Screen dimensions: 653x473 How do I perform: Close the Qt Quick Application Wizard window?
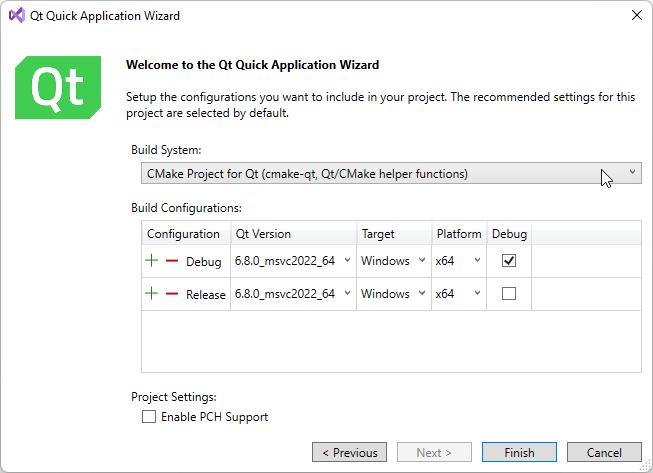click(x=636, y=16)
